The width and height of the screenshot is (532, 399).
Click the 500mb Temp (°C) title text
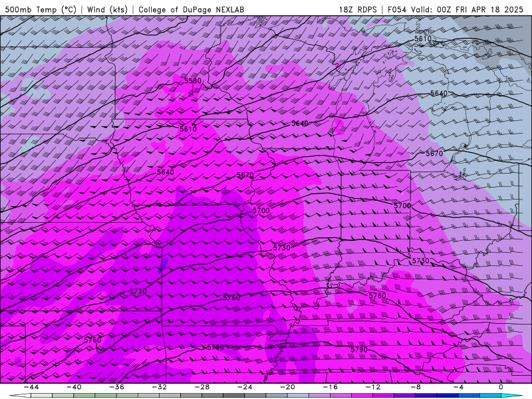point(41,9)
